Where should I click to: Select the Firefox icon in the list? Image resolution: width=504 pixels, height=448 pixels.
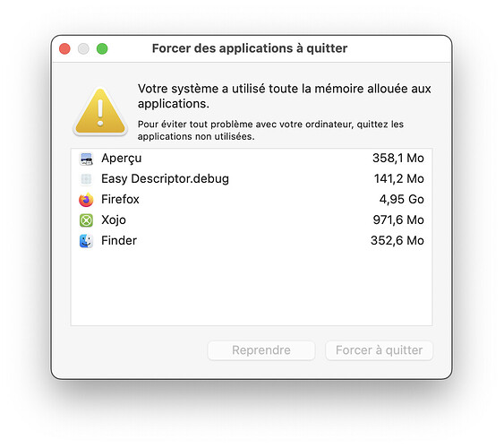tap(86, 200)
